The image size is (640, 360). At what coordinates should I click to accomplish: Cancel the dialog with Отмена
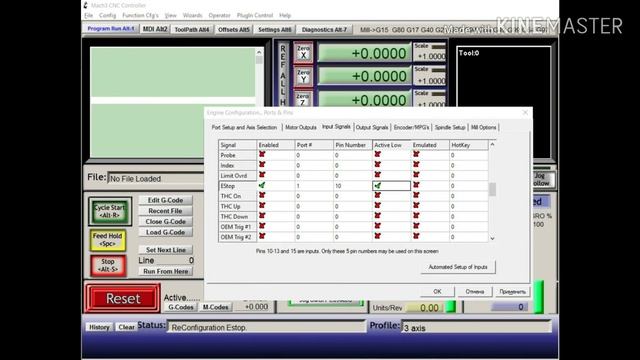pyautogui.click(x=474, y=291)
